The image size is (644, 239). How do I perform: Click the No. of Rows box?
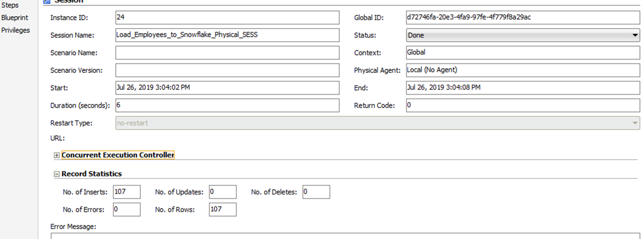click(223, 209)
